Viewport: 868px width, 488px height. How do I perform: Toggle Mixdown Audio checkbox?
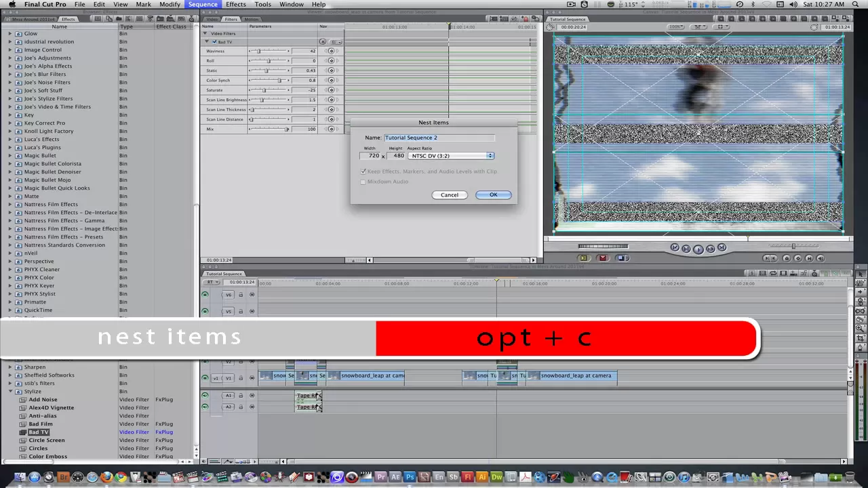pyautogui.click(x=363, y=182)
